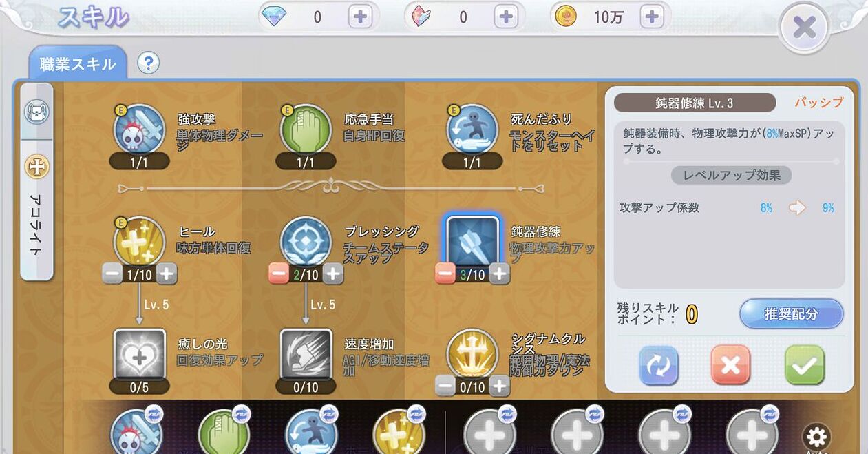Select the 癒しの光 heart skill icon
The width and height of the screenshot is (868, 454).
tap(139, 355)
